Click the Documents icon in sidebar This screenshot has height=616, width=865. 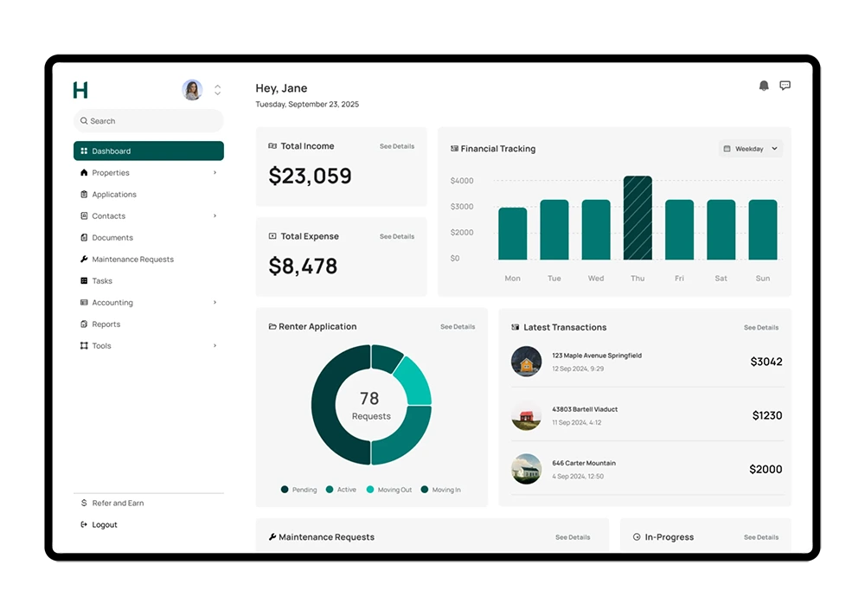pyautogui.click(x=84, y=238)
